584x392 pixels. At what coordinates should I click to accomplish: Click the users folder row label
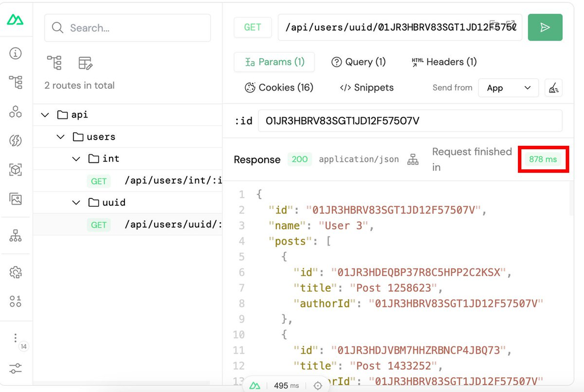click(101, 137)
